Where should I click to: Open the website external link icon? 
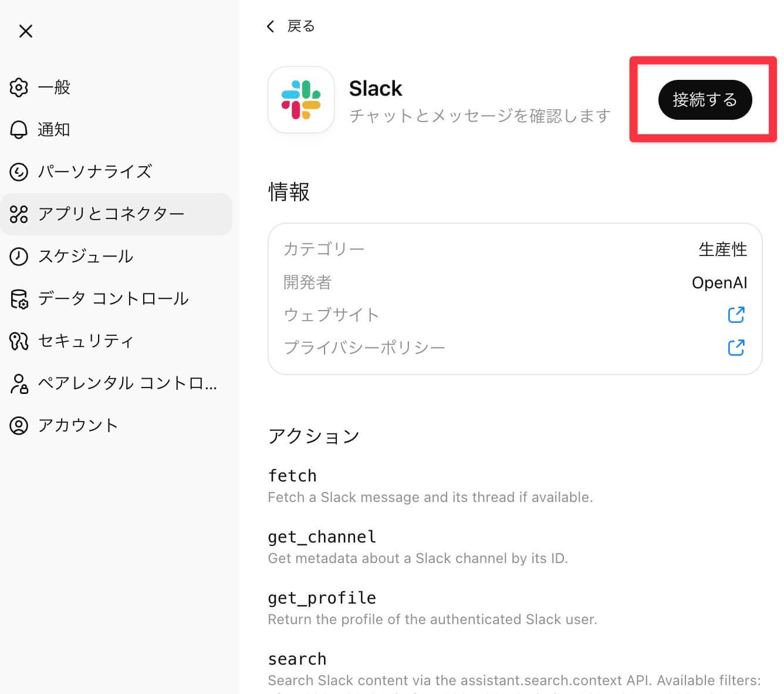736,315
